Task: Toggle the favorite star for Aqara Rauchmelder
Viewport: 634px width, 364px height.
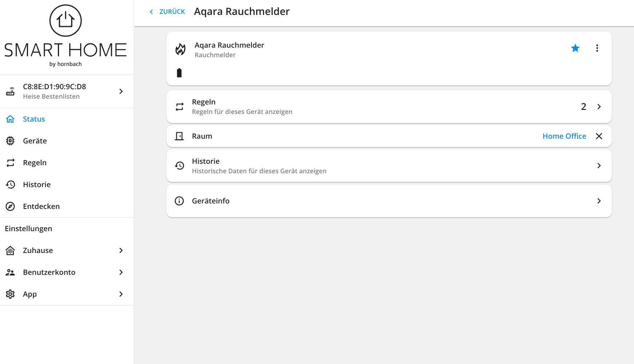Action: click(575, 48)
